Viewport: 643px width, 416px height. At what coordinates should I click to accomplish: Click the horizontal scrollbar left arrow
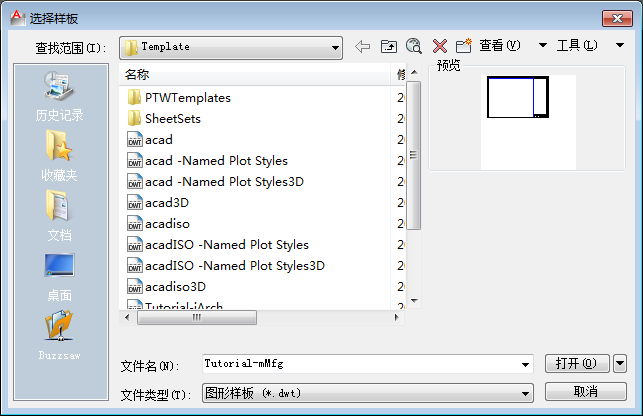pos(127,317)
